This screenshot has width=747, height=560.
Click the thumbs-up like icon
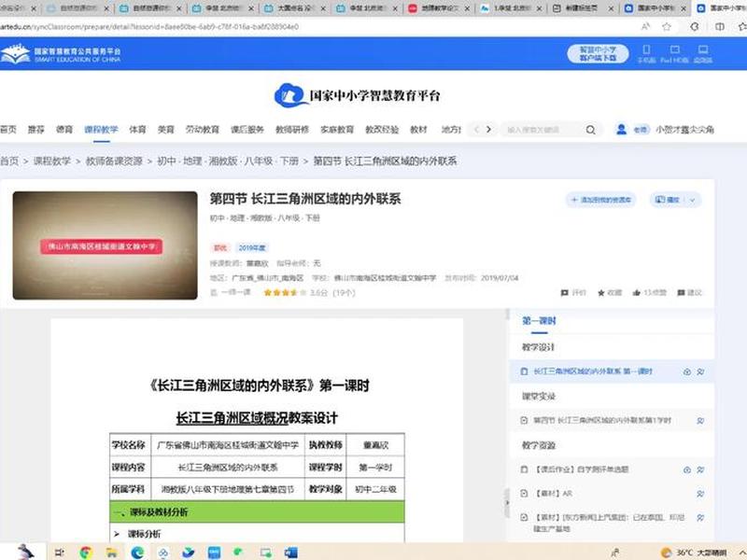tap(637, 293)
